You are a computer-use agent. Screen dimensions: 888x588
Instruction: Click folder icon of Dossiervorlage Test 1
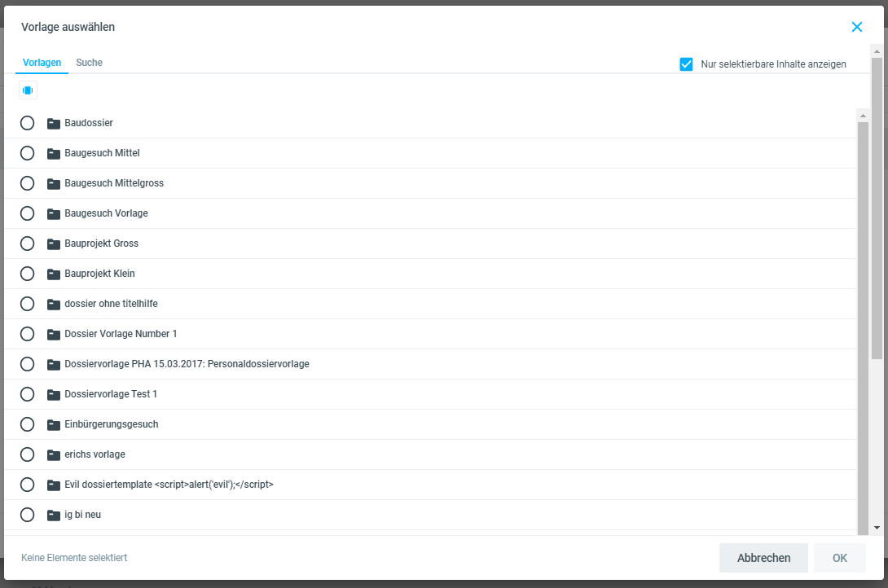click(54, 395)
